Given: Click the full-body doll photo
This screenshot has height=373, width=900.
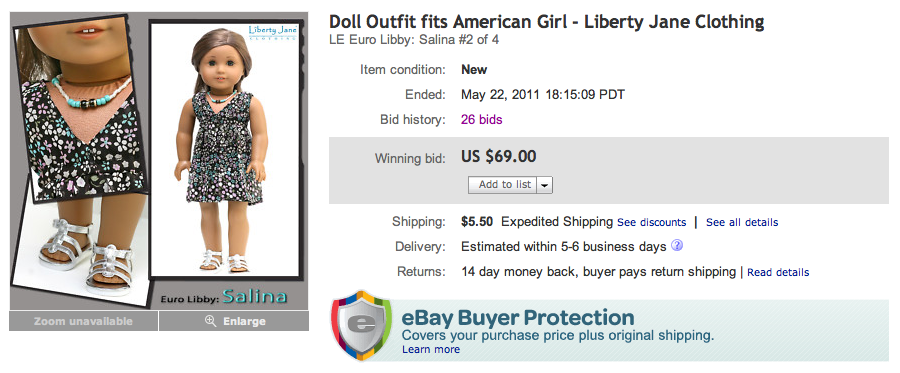Looking at the screenshot, I should click(224, 149).
